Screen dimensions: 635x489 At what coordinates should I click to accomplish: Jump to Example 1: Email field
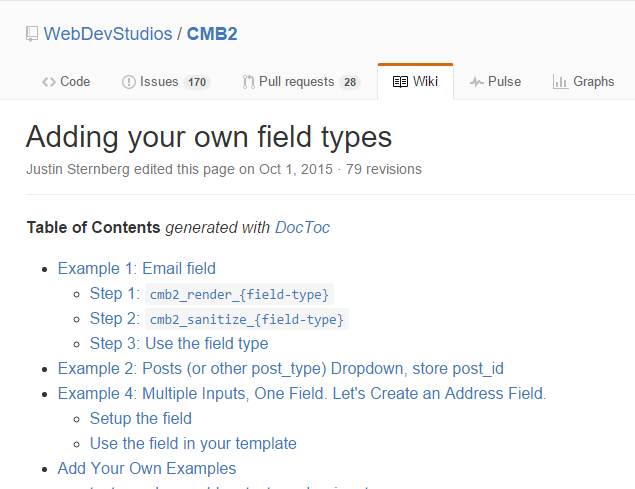point(136,269)
